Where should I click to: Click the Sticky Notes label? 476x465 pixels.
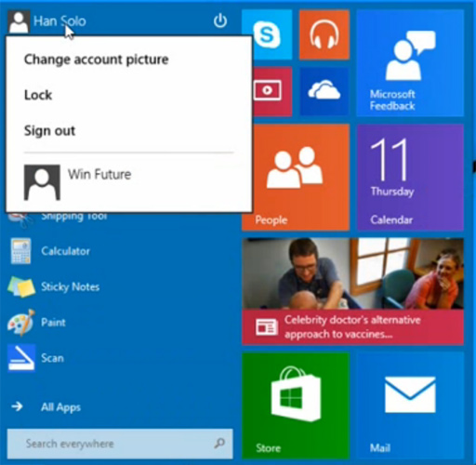pyautogui.click(x=71, y=286)
